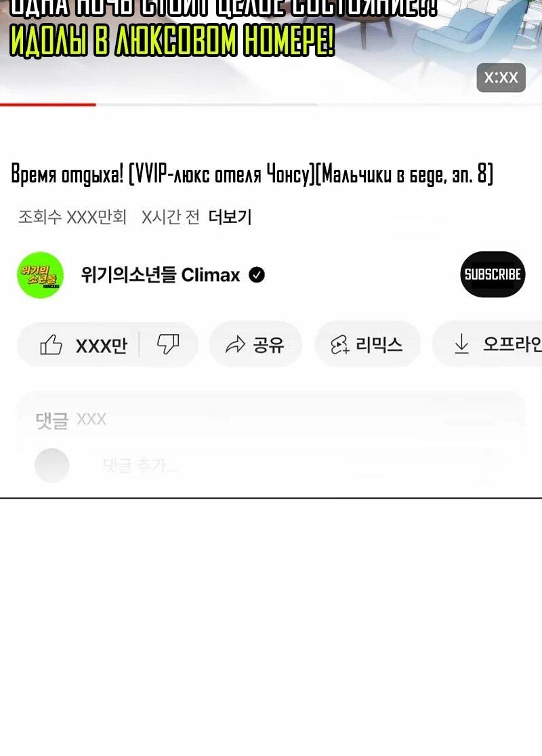Select the 리믹스 remix pill
542x756 pixels.
point(367,344)
